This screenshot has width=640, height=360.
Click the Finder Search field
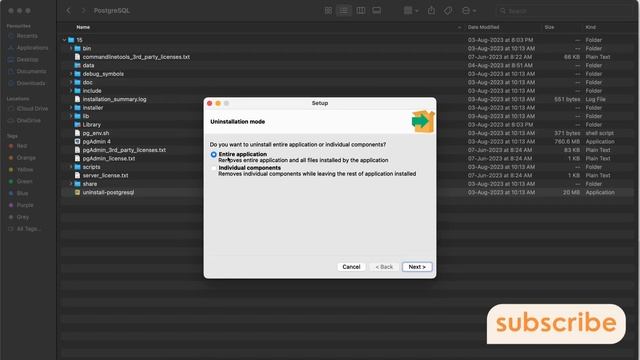coord(563,11)
